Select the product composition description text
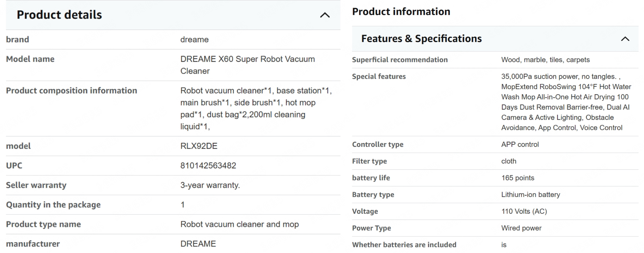The width and height of the screenshot is (644, 253). (256, 108)
